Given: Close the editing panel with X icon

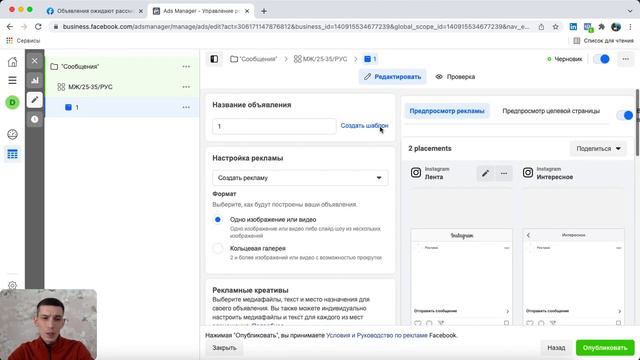Looking at the screenshot, I should tap(35, 61).
